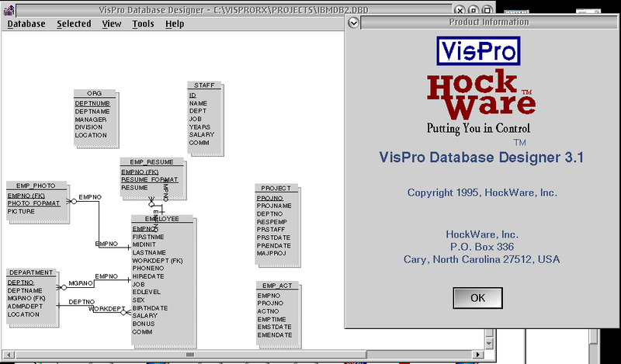Viewport: 621px width, 364px height.
Task: Click MANAGER column in ORG table
Action: coord(91,120)
